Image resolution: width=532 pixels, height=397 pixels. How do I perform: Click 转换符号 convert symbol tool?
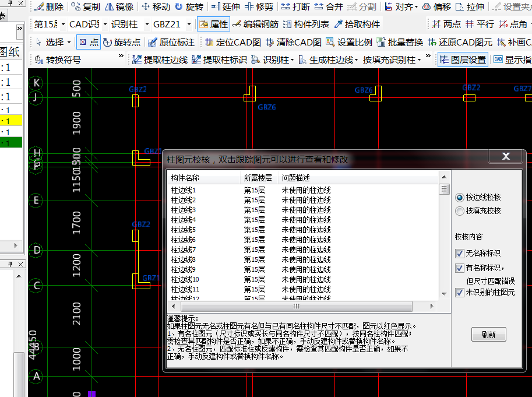click(x=58, y=59)
